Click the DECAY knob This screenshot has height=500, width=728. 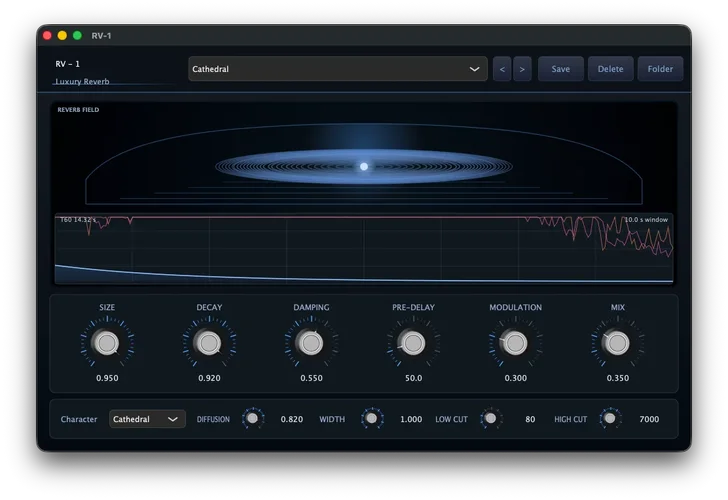[x=209, y=343]
